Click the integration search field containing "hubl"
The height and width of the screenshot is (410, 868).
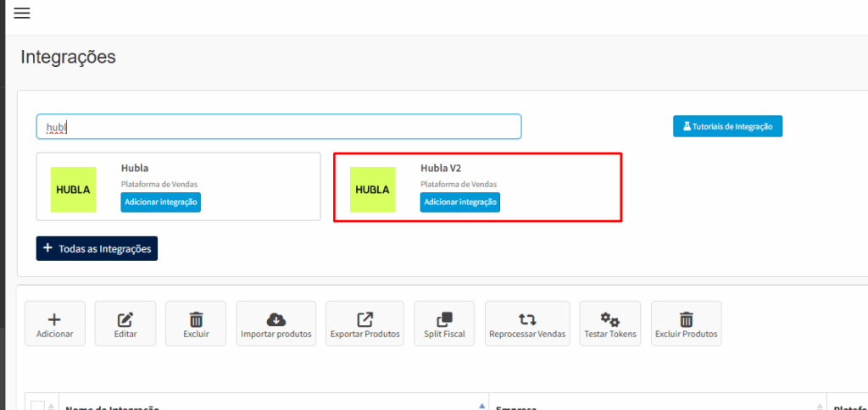point(280,127)
